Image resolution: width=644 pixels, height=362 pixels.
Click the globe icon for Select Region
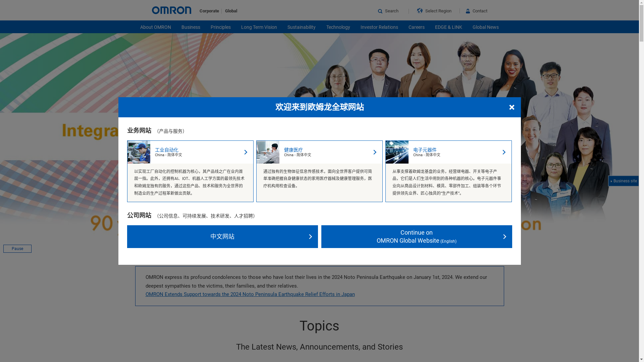[420, 11]
